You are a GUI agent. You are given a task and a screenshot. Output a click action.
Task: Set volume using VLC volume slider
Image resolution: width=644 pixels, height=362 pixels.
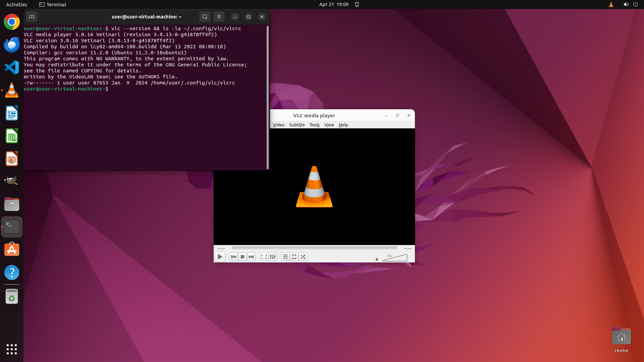(395, 258)
